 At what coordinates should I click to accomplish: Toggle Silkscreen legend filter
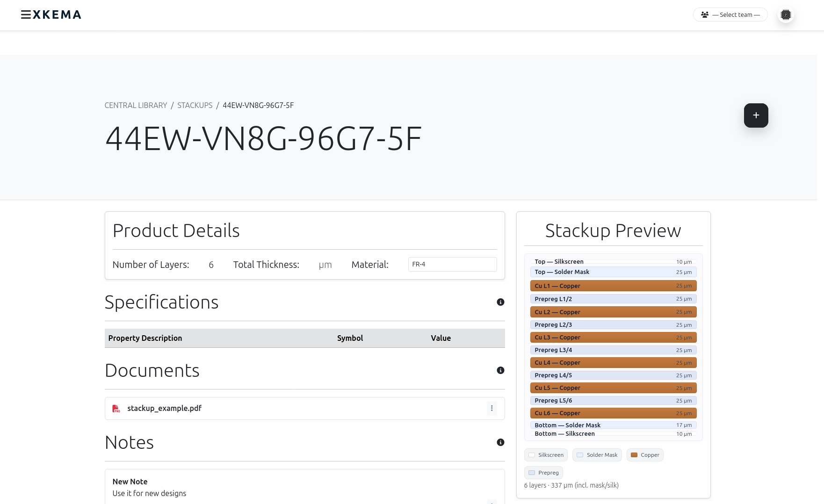[x=546, y=455]
